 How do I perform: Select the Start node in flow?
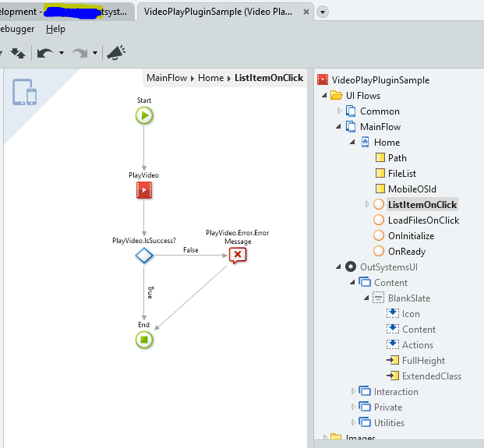[x=144, y=115]
